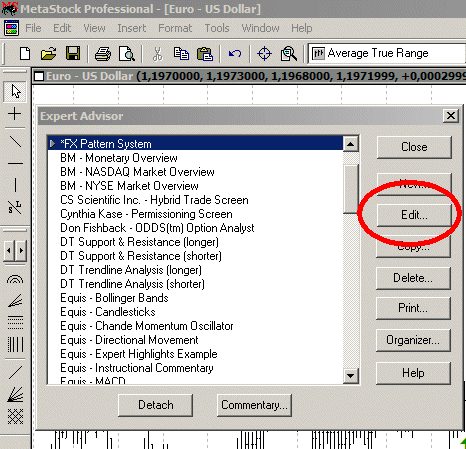
Task: Select BM - NYSE Market Overview expert
Action: (195, 186)
